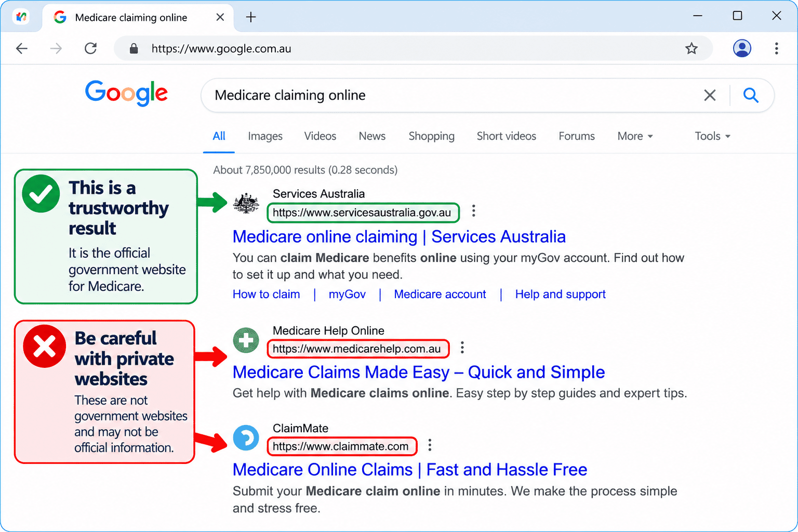Screen dimensions: 798x532
Task: Expand the Tools dropdown
Action: pos(713,136)
